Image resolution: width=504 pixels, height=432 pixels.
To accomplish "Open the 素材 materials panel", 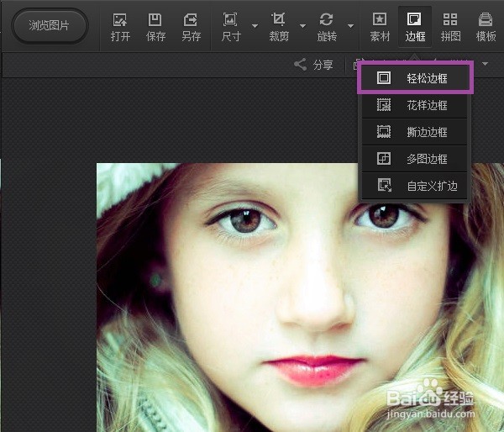I will point(380,28).
